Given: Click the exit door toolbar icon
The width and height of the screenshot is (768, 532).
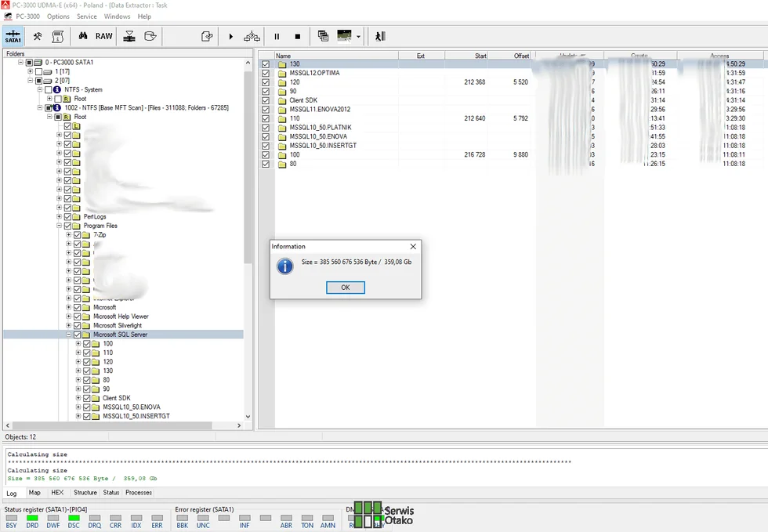Looking at the screenshot, I should tap(380, 36).
